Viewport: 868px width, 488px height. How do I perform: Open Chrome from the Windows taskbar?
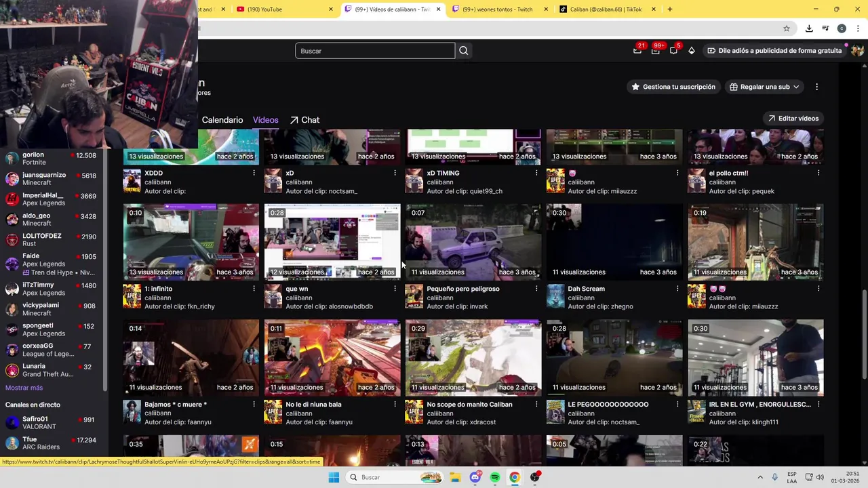(515, 477)
